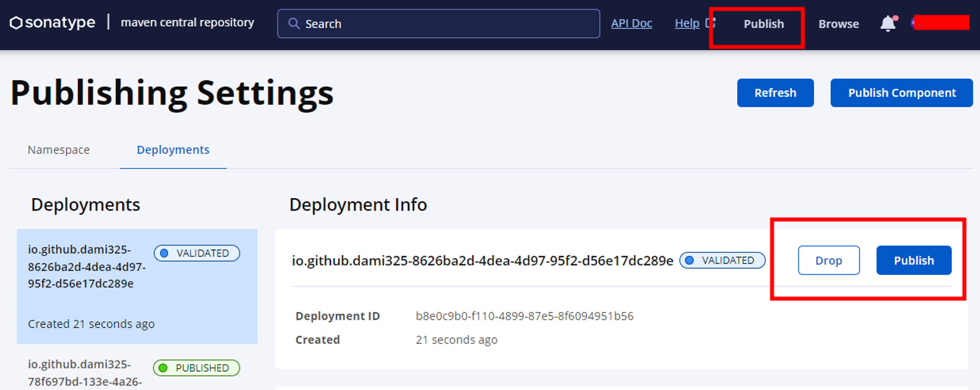The height and width of the screenshot is (390, 980).
Task: Switch to the Namespace tab
Action: pos(59,150)
